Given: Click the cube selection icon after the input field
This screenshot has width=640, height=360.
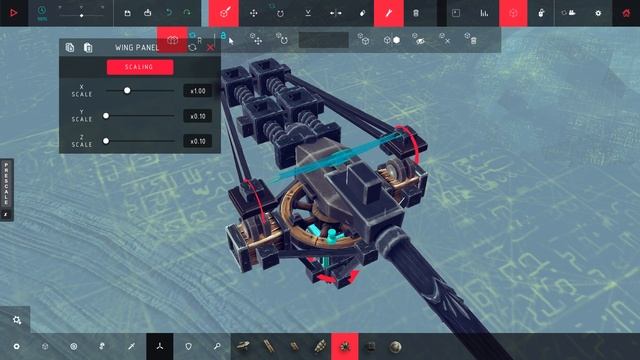Looking at the screenshot, I should pos(363,39).
